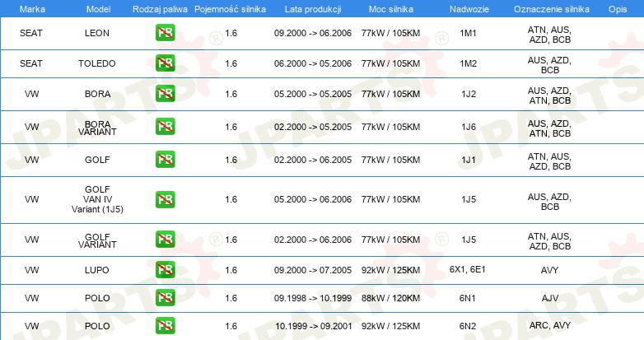Click engine code AVY in LUPO row
The image size is (644, 340).
click(549, 270)
